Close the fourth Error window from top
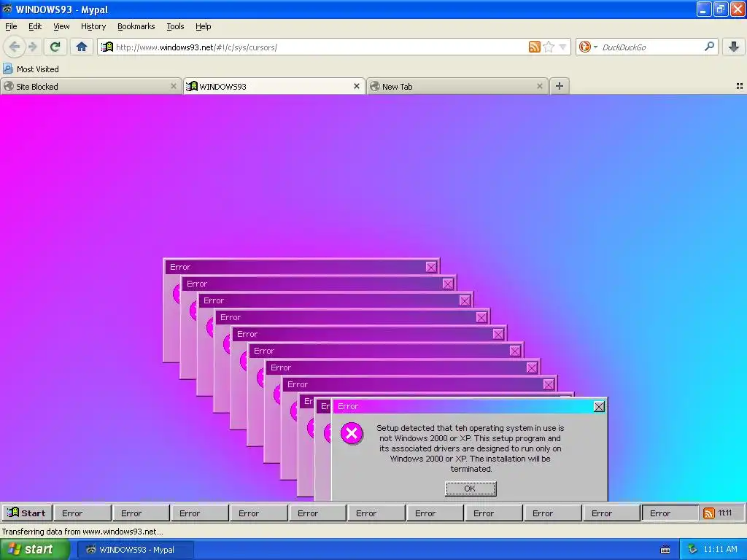 (x=481, y=317)
